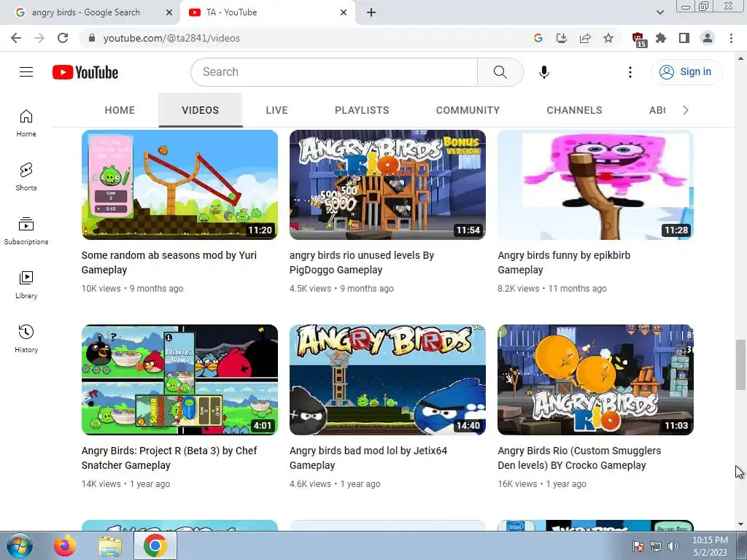Expand the tab search dropdown arrow
The image size is (747, 560).
(x=659, y=12)
